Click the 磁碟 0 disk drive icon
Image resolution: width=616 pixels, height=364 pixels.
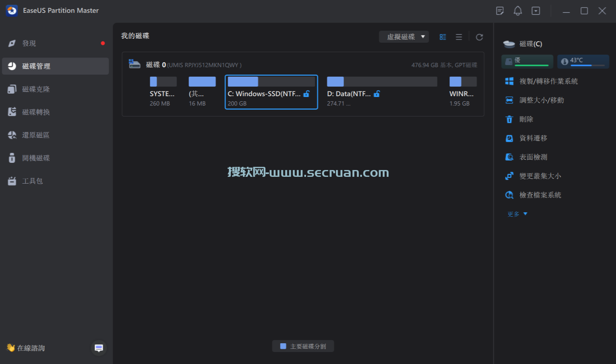[x=134, y=64]
